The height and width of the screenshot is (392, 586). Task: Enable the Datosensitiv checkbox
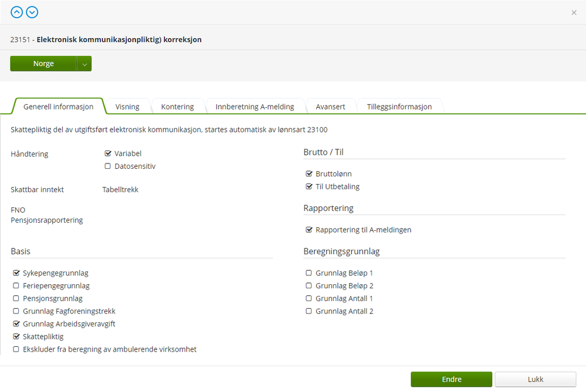click(108, 166)
